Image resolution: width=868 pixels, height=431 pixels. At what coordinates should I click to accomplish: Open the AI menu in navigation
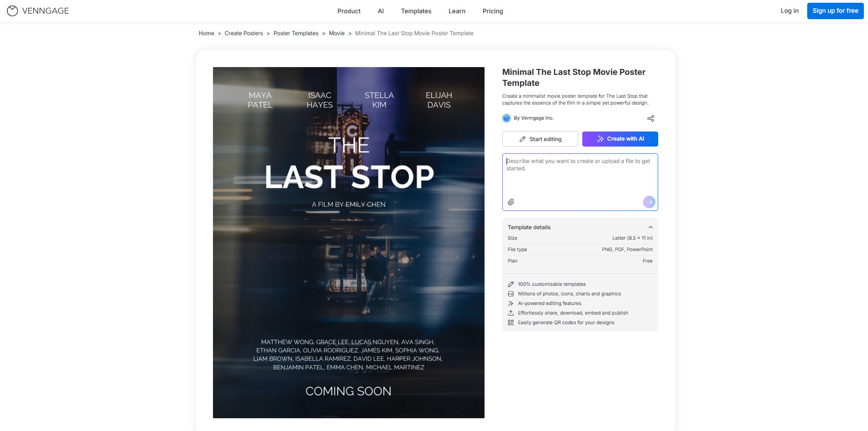381,11
